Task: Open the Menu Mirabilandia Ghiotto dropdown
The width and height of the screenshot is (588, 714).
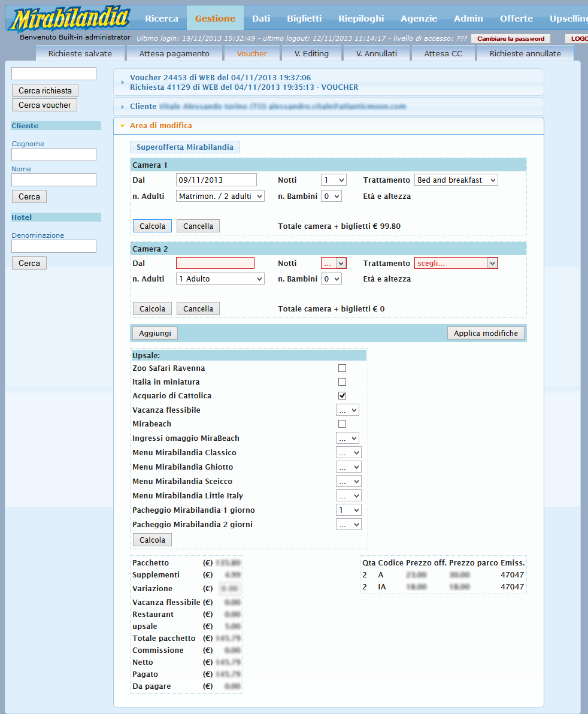Action: pos(348,467)
